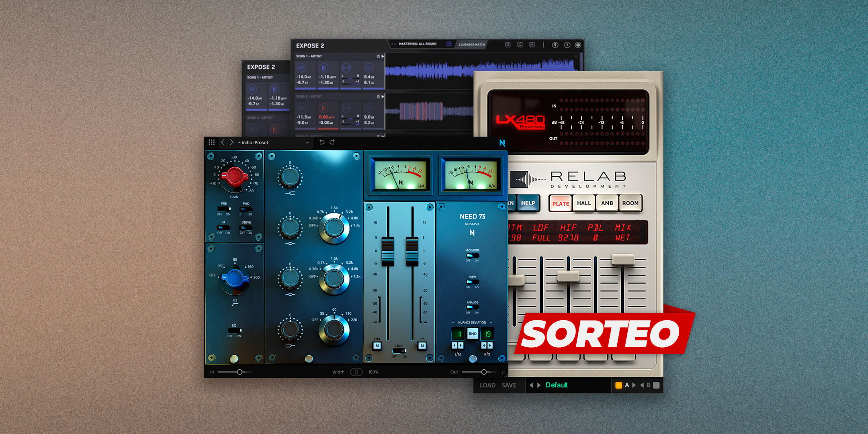
Task: Select the grey B compare slot
Action: click(x=656, y=385)
